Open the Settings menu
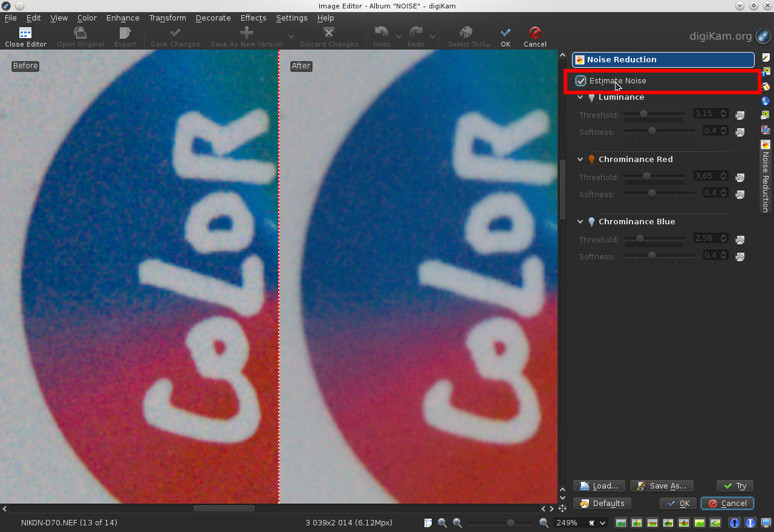The width and height of the screenshot is (774, 532). click(x=291, y=18)
